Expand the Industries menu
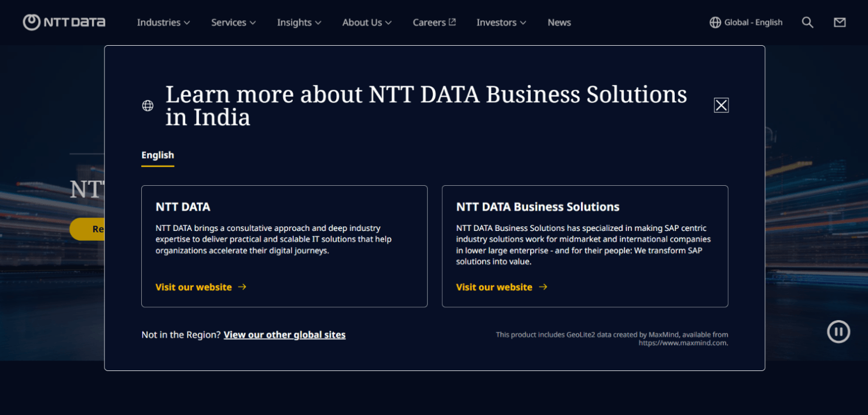 click(x=164, y=23)
